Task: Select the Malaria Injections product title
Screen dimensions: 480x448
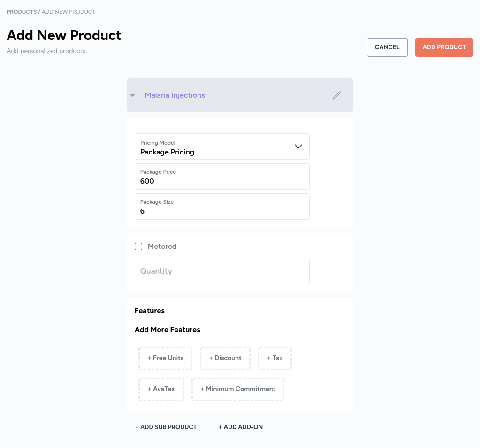Action: 175,95
